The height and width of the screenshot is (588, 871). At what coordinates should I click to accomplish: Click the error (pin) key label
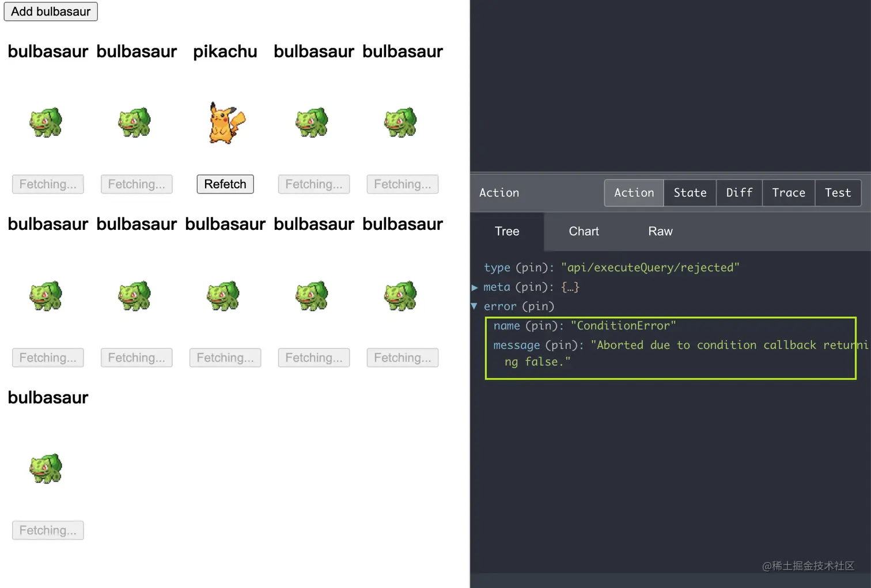(518, 306)
